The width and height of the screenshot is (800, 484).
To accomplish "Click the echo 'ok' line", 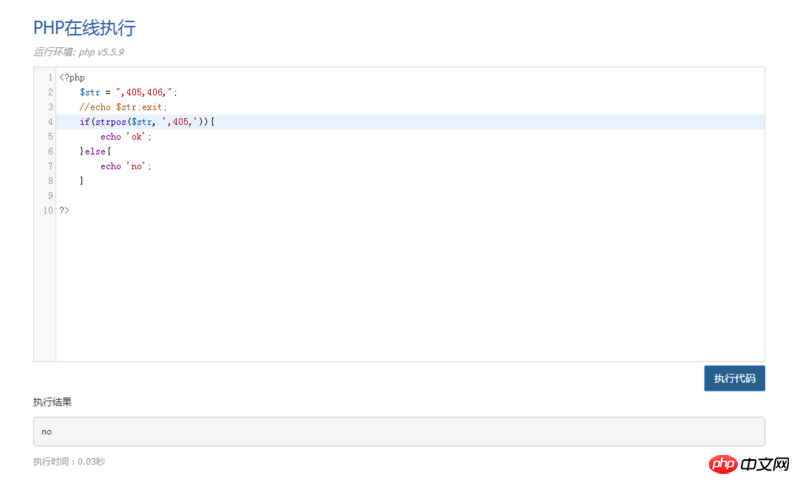I will tap(125, 137).
